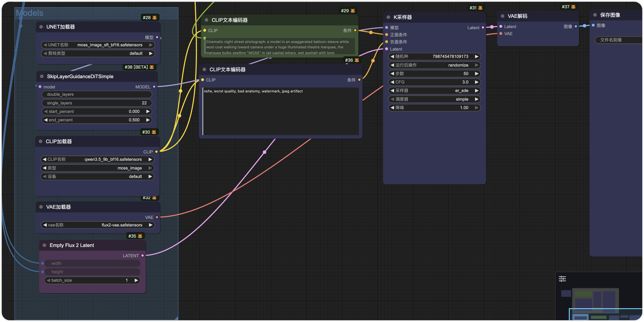644x322 pixels.
Task: Open CLIP名称 qwen3.5_9b dropdown
Action: coord(97,159)
